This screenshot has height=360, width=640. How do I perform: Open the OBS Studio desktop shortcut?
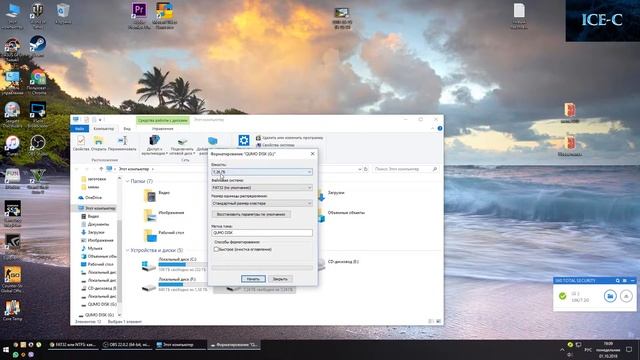pyautogui.click(x=38, y=145)
